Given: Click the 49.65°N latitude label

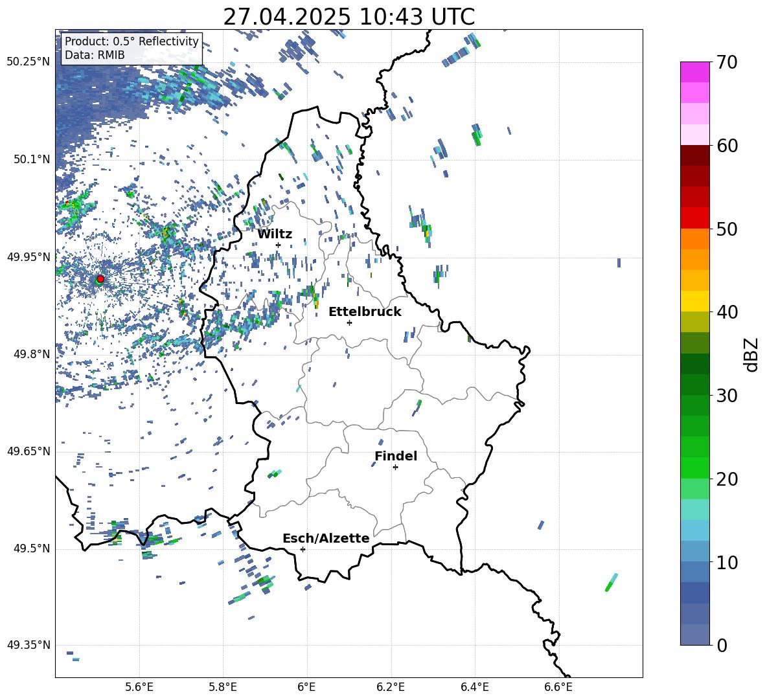Looking at the screenshot, I should point(29,451).
